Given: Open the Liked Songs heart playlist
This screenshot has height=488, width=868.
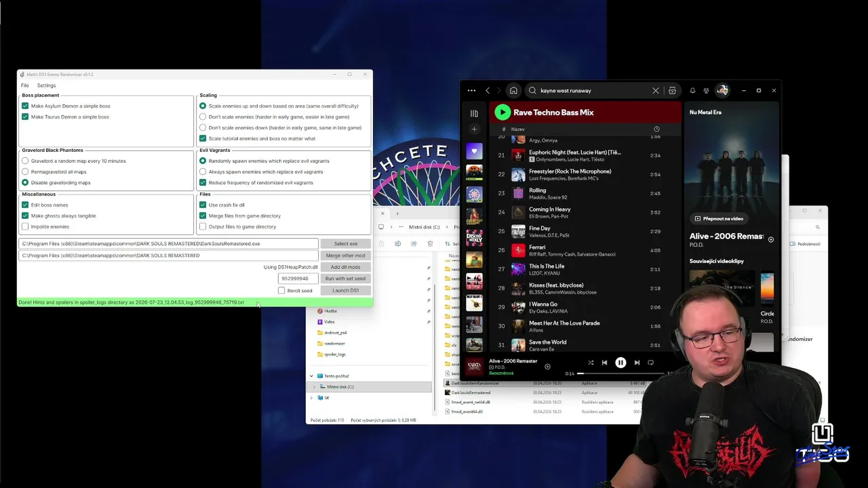Looking at the screenshot, I should click(474, 151).
